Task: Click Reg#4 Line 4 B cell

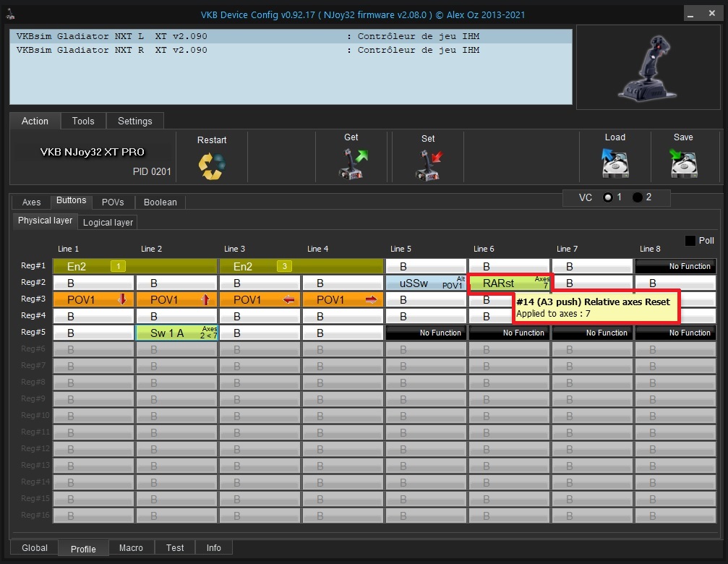Action: click(x=343, y=316)
